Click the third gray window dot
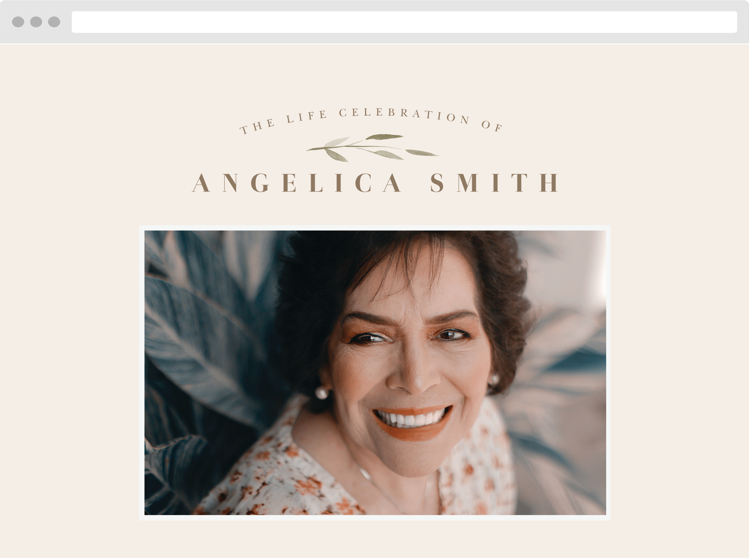 click(54, 22)
